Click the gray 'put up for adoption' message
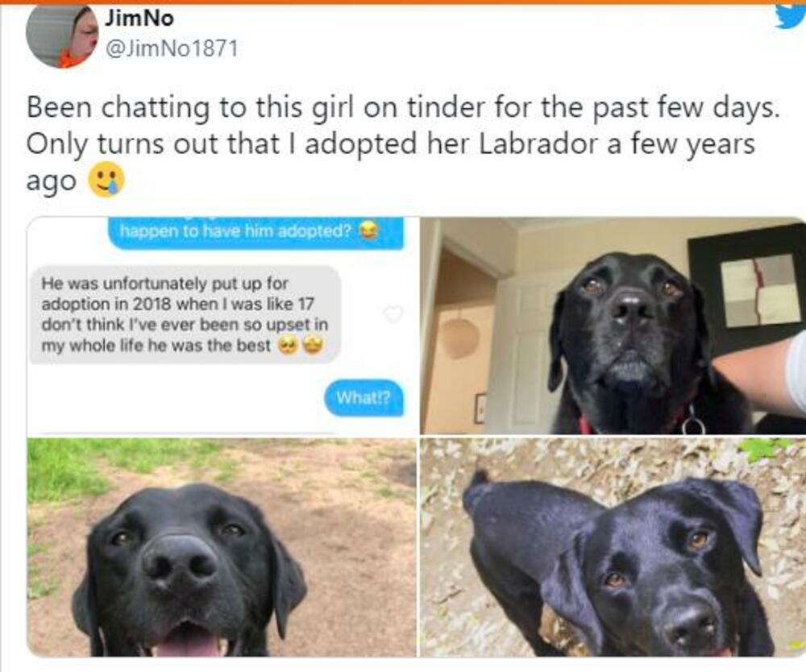 click(185, 314)
